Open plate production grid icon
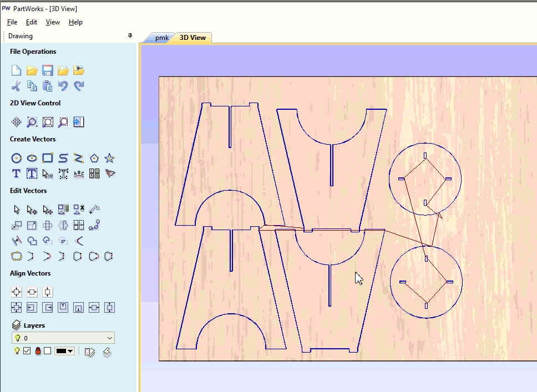Viewport: 537px width, 392px height. tap(94, 174)
